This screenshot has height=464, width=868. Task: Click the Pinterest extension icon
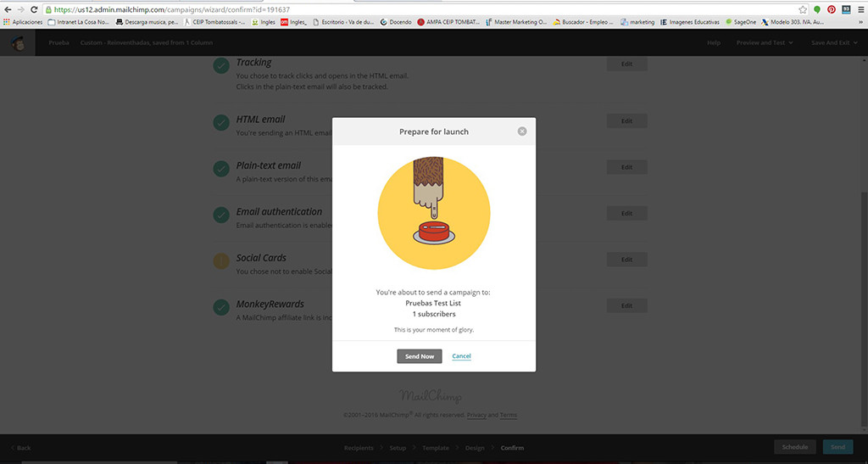point(832,9)
